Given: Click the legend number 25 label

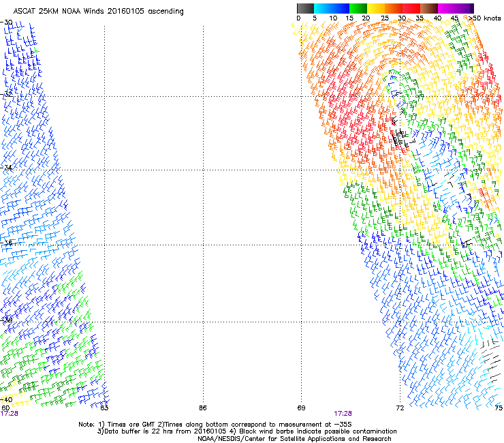Looking at the screenshot, I should pyautogui.click(x=385, y=18).
